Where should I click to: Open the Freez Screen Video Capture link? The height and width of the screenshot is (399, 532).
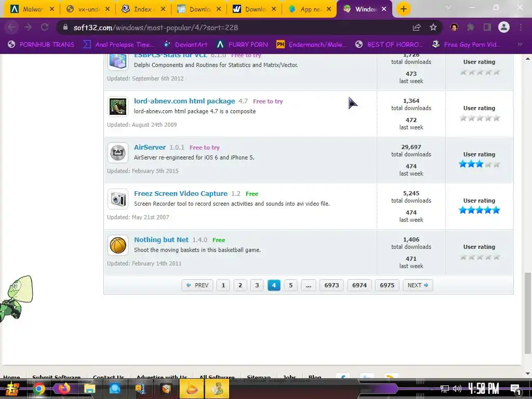tap(180, 193)
